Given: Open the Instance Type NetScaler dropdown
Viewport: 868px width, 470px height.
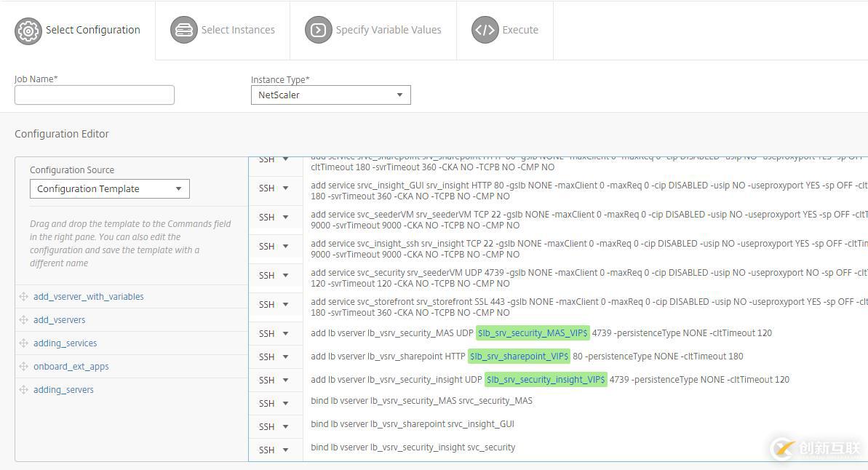Looking at the screenshot, I should pyautogui.click(x=330, y=95).
